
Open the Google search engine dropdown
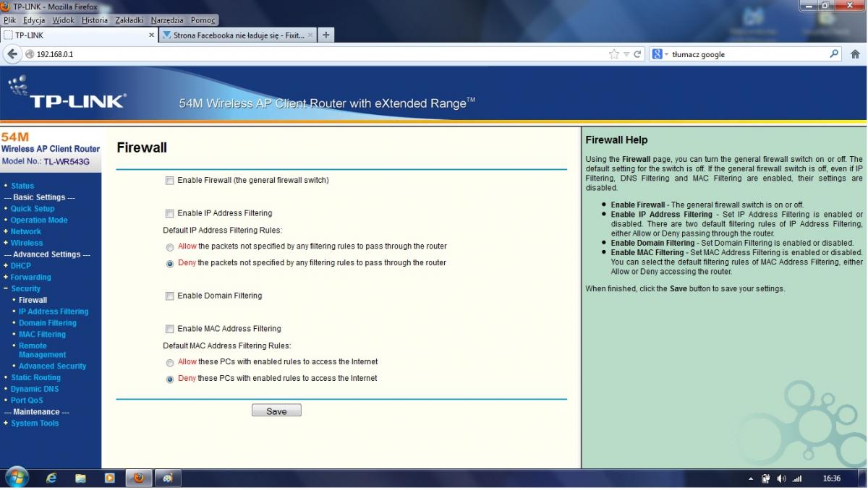661,54
